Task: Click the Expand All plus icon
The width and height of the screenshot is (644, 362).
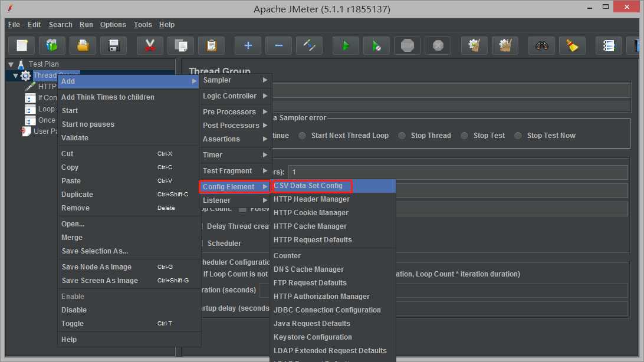Action: point(248,45)
